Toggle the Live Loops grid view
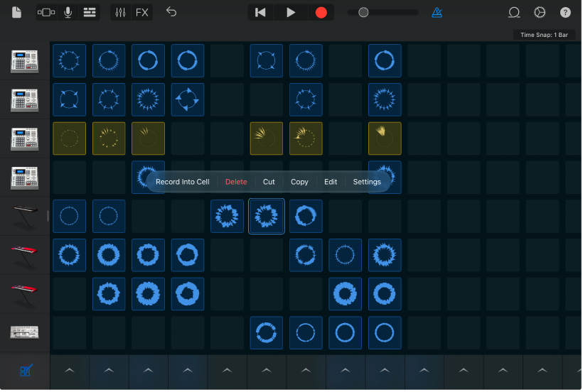The image size is (583, 392). coord(90,12)
